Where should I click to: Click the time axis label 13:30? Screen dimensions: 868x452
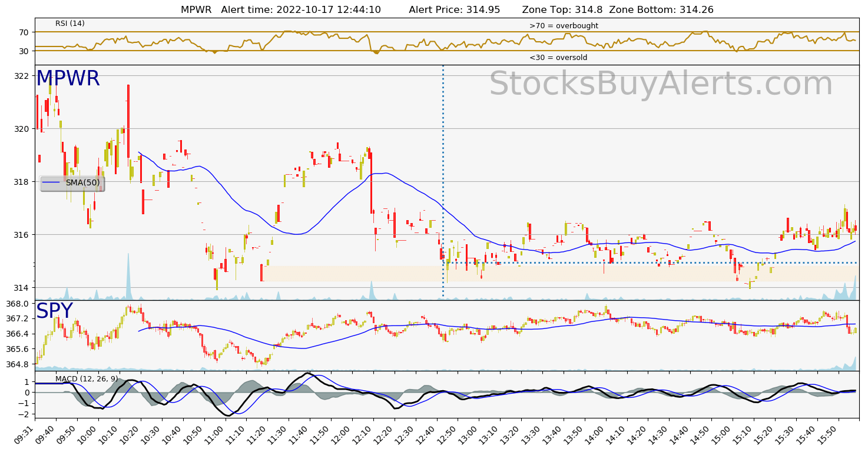(x=531, y=436)
